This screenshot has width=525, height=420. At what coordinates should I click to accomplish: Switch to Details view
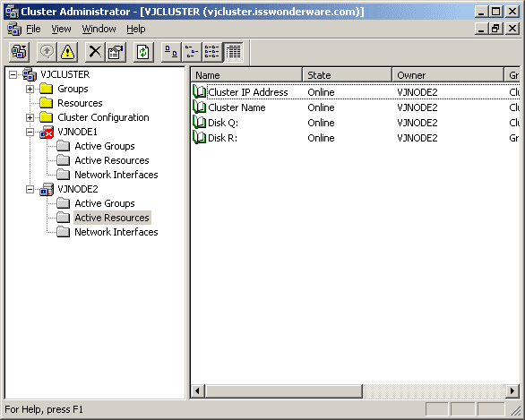(233, 52)
